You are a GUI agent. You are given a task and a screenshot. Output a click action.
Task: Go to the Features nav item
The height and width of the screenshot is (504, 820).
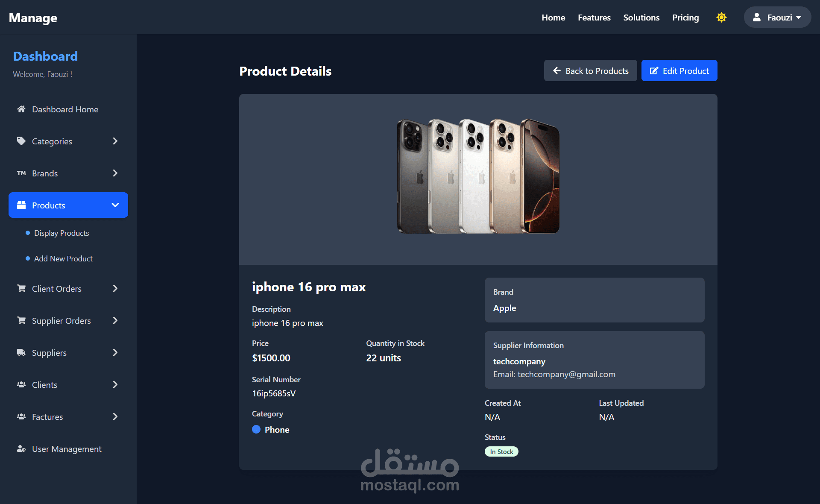click(594, 18)
